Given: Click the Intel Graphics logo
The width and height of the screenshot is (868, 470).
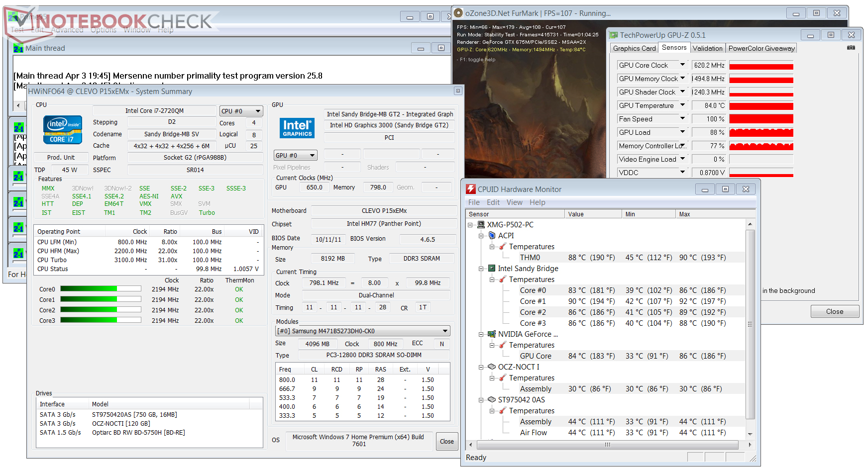Looking at the screenshot, I should coord(297,128).
